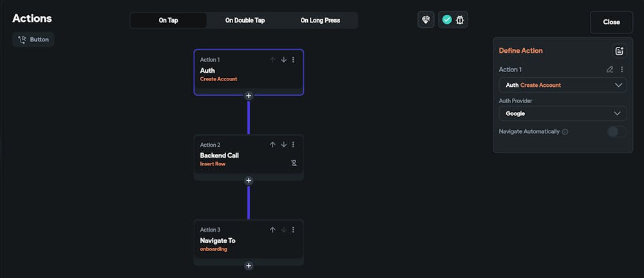Open the three-dot menu on Action 2 card

(x=294, y=145)
